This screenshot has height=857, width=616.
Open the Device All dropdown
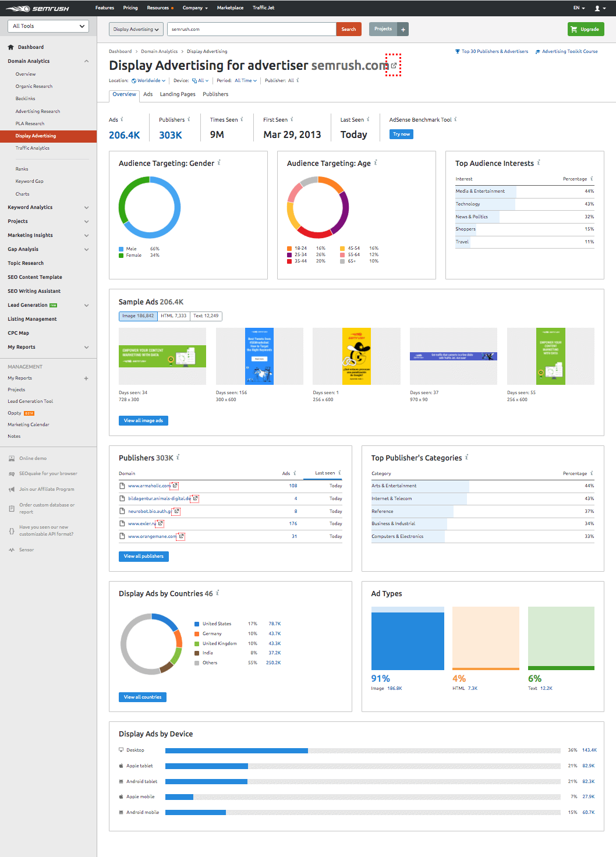click(x=200, y=81)
